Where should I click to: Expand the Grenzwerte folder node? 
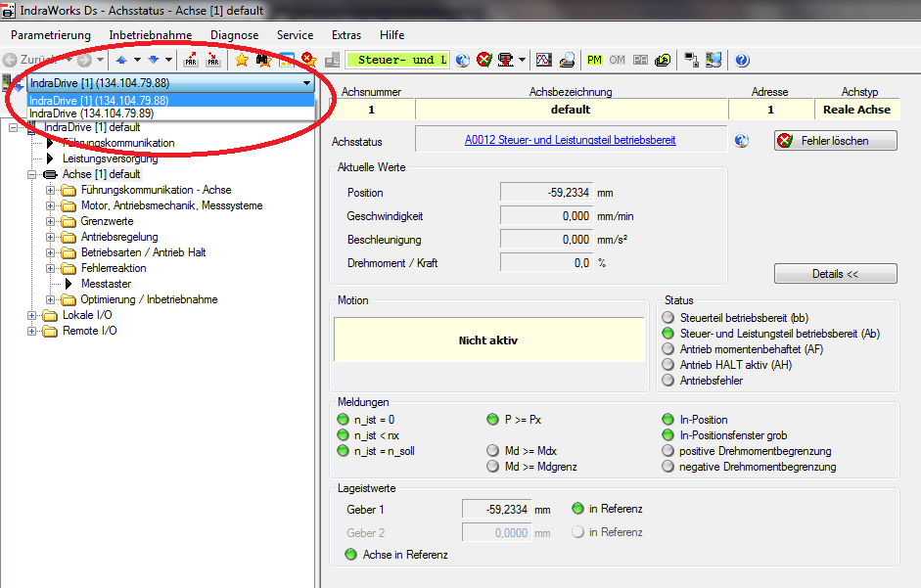click(x=51, y=222)
